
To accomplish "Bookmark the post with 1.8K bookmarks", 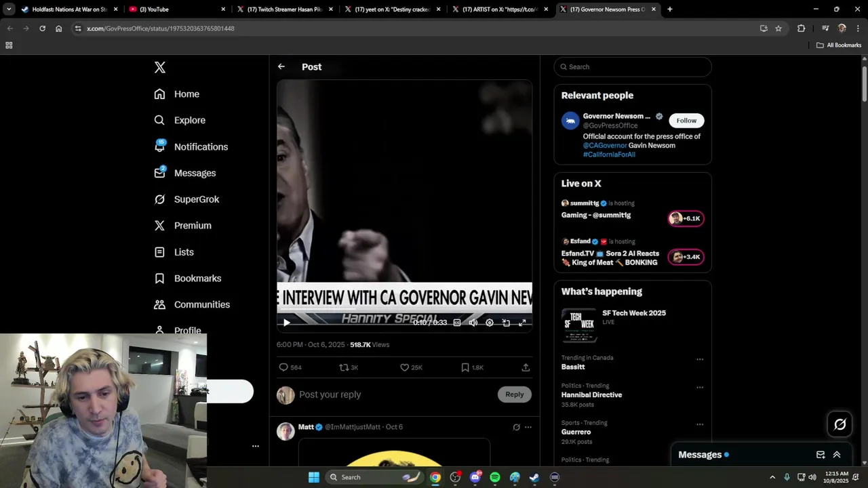I will (x=472, y=367).
